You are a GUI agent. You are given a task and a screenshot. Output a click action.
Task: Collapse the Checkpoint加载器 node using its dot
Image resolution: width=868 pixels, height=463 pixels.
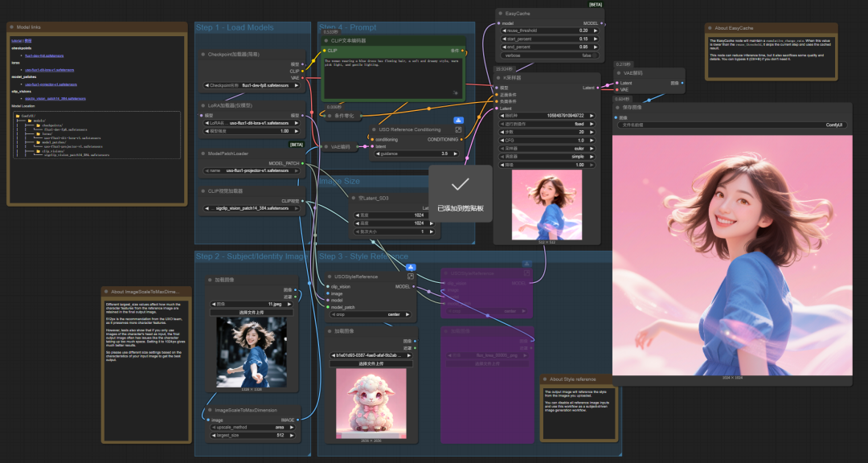[x=203, y=55]
